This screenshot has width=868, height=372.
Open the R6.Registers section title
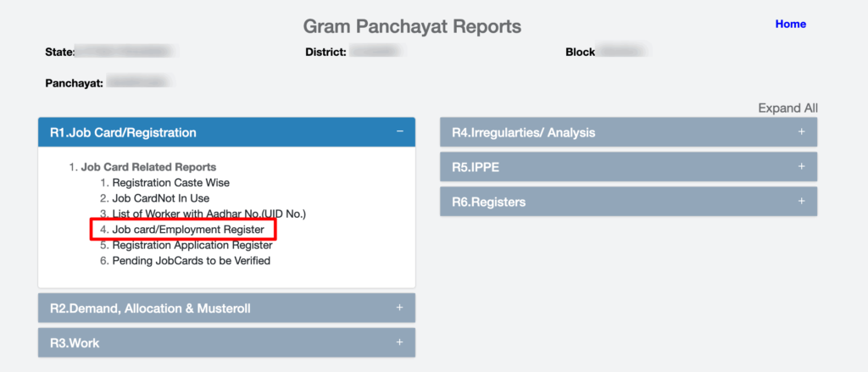[488, 203]
